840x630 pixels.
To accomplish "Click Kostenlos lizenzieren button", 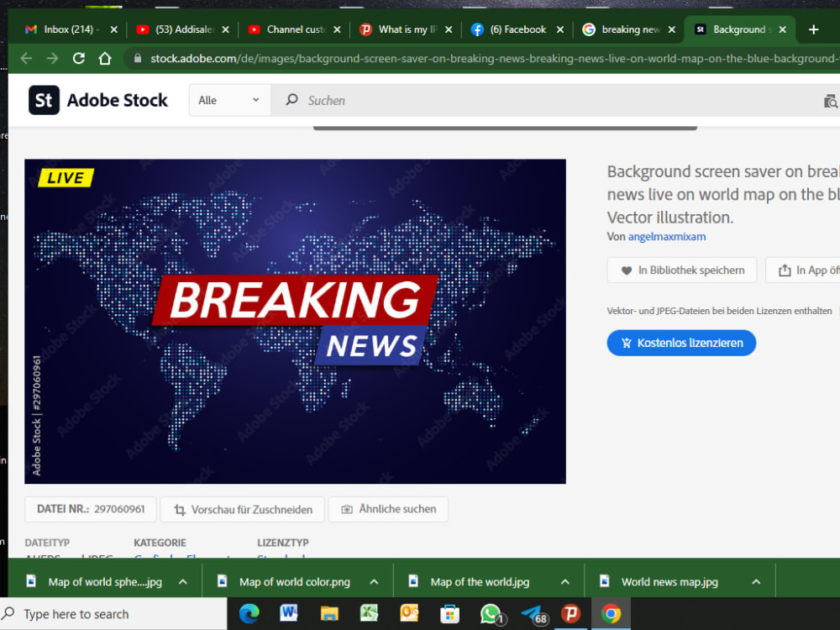I will coord(681,343).
